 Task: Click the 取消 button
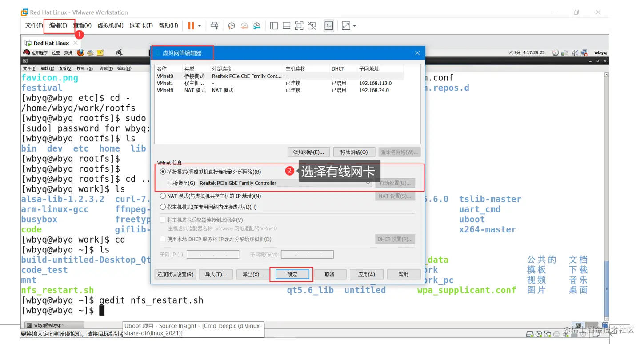coord(329,275)
